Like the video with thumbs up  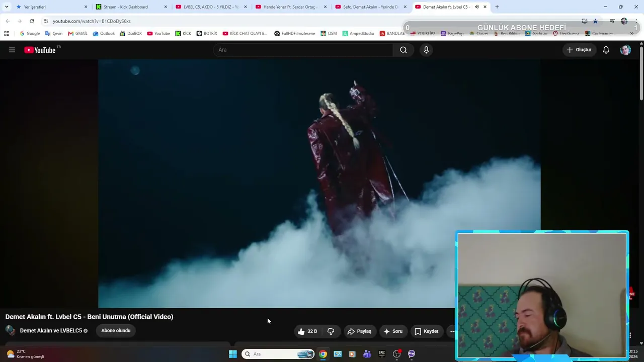point(307,331)
